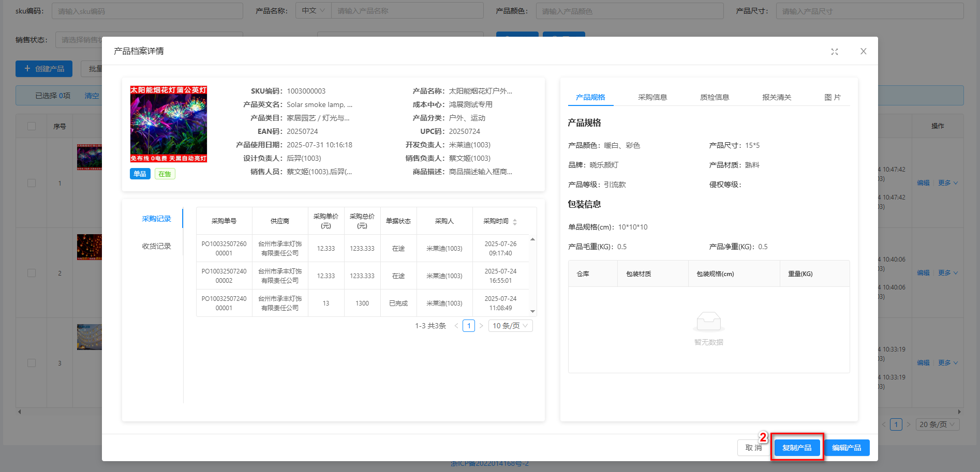Go to next page in purchase records

(481, 326)
